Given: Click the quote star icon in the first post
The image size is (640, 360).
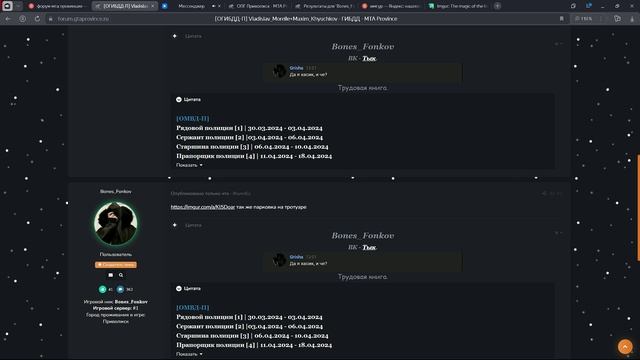Looking at the screenshot, I should [175, 36].
